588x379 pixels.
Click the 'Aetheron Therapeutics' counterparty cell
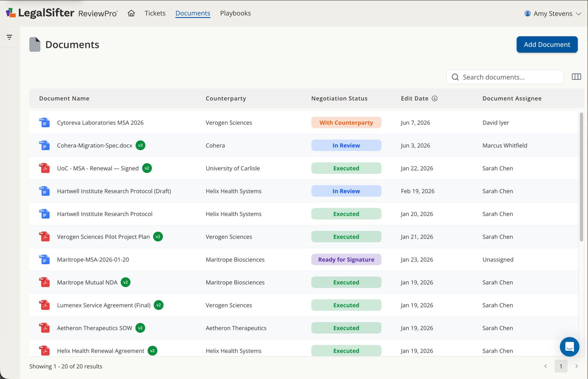pos(236,328)
